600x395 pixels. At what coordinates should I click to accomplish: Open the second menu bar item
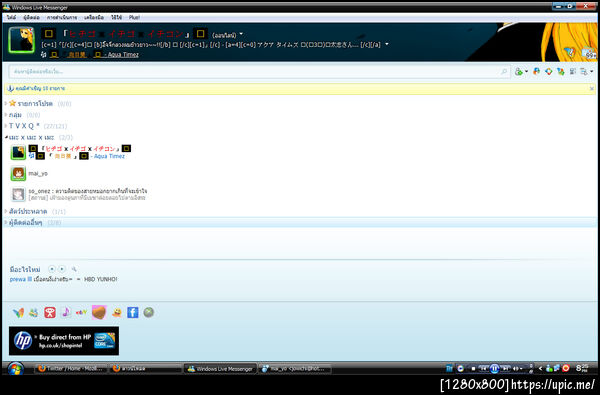click(x=31, y=17)
